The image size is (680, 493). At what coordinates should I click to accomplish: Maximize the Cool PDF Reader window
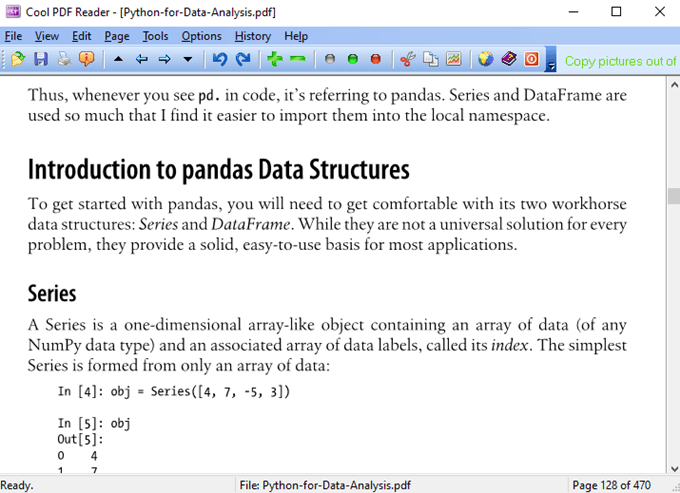(x=616, y=12)
